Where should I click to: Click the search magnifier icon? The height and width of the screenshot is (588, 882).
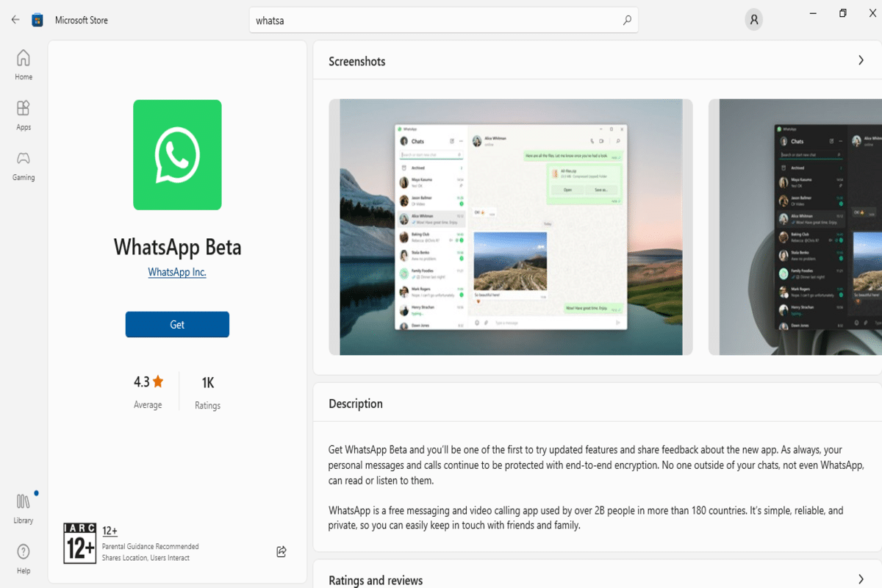[627, 21]
